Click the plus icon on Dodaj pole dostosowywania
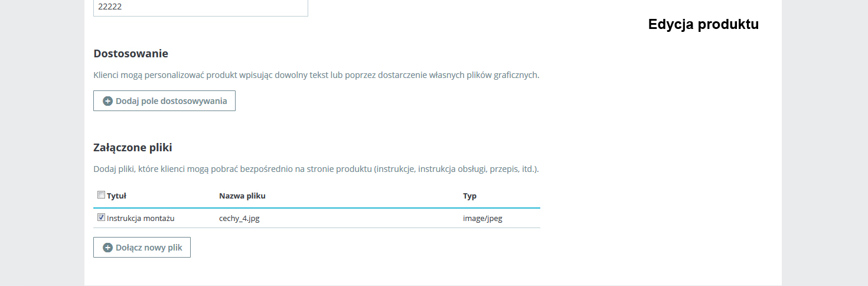 (107, 101)
